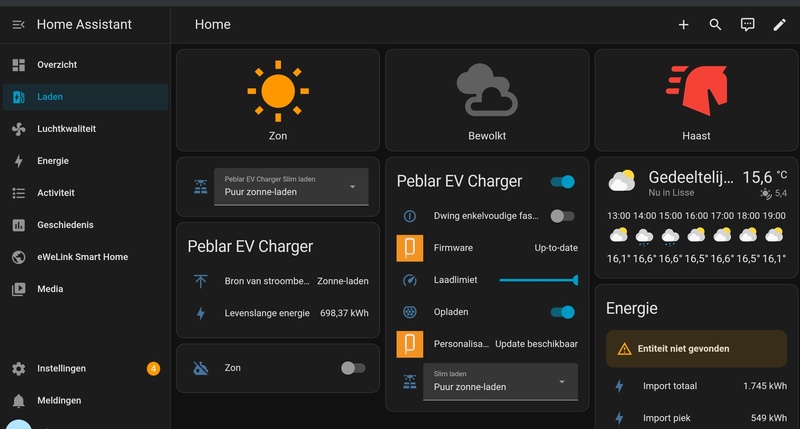Open the Assist chat bubble icon
The height and width of the screenshot is (429, 800).
tap(747, 24)
